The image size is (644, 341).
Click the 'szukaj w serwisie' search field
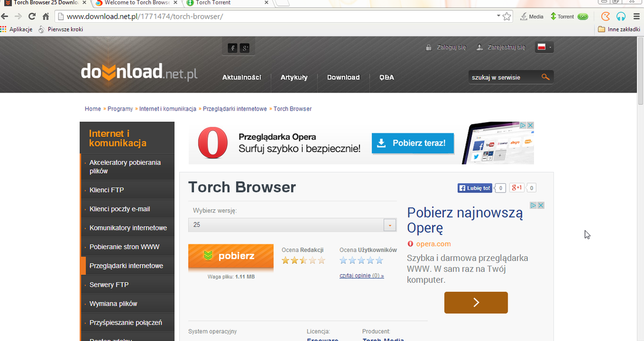(505, 77)
